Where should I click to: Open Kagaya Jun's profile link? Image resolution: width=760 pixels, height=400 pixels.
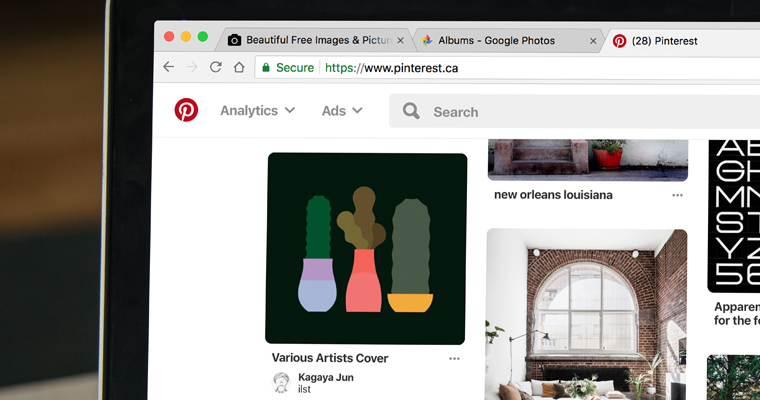coord(326,377)
